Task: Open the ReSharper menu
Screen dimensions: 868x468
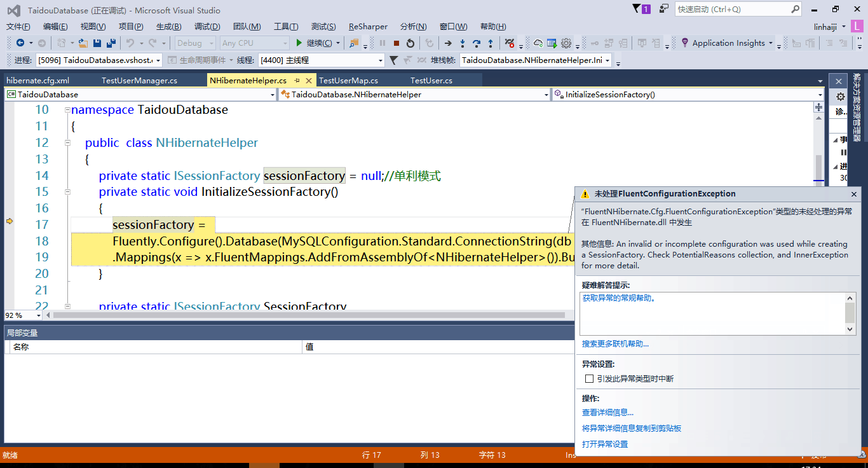Action: click(x=368, y=27)
